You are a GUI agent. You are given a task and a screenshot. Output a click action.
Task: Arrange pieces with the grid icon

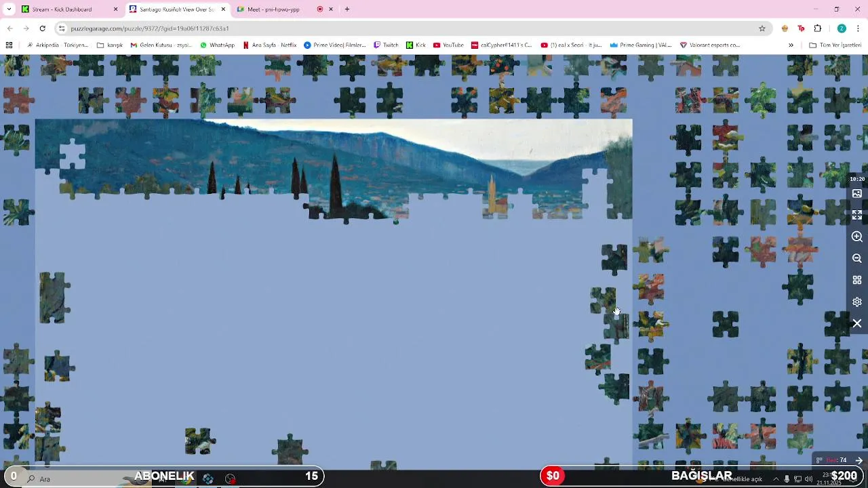click(x=857, y=280)
